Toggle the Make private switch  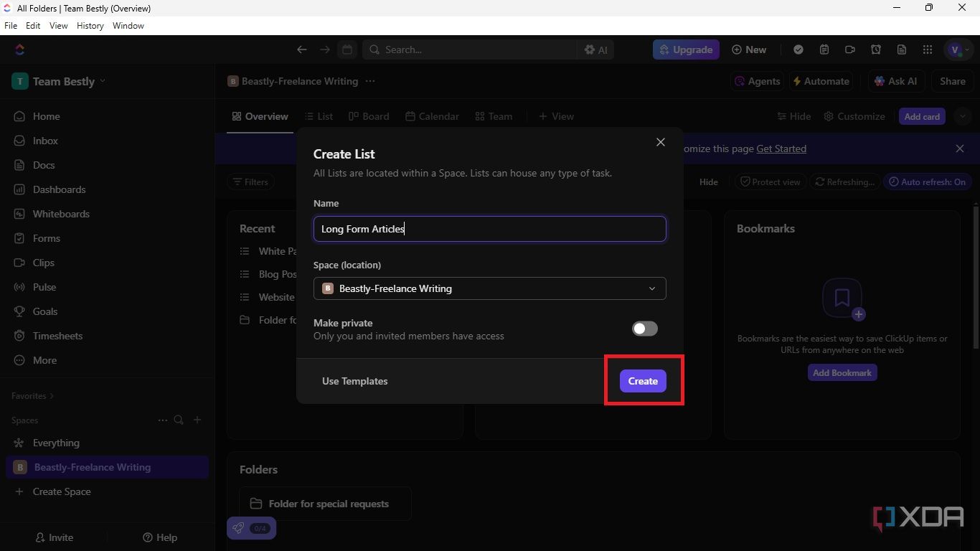point(644,329)
